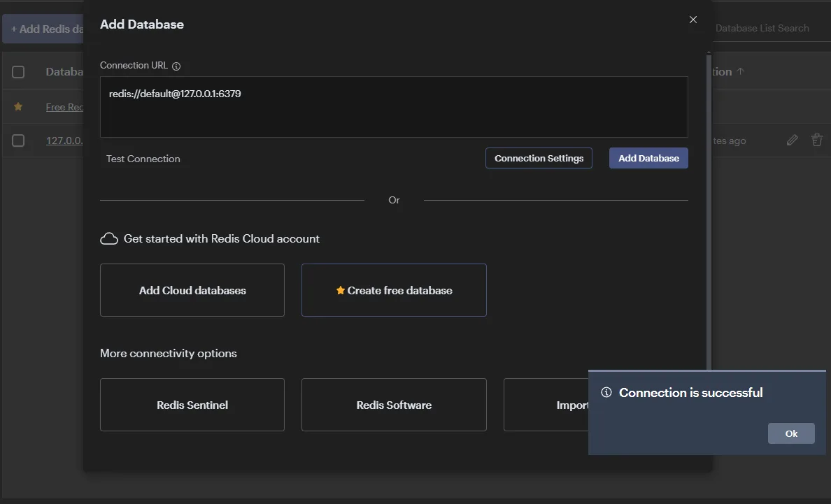Click the blue Add Database button
Image resolution: width=831 pixels, height=504 pixels.
(648, 158)
